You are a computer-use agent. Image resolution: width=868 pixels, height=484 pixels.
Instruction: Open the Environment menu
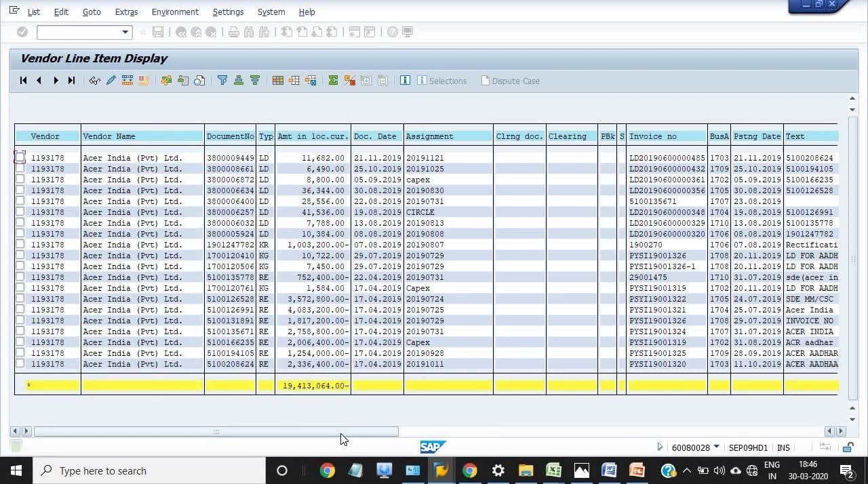175,12
